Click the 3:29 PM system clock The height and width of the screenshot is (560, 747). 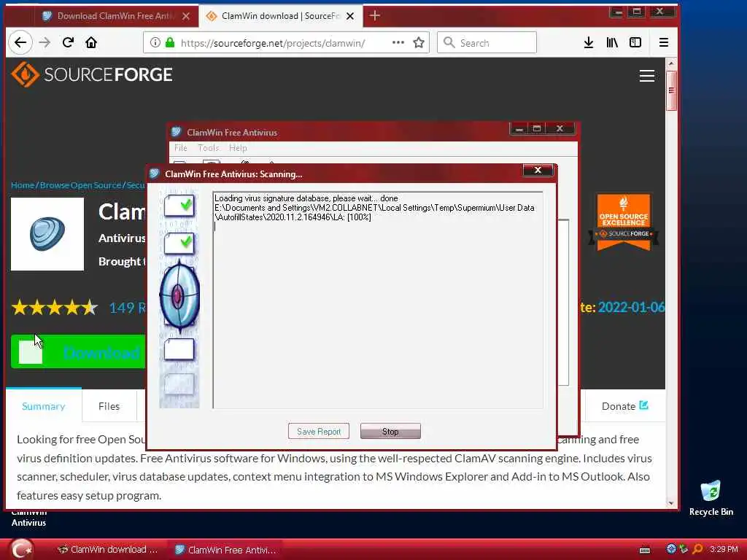tap(724, 549)
